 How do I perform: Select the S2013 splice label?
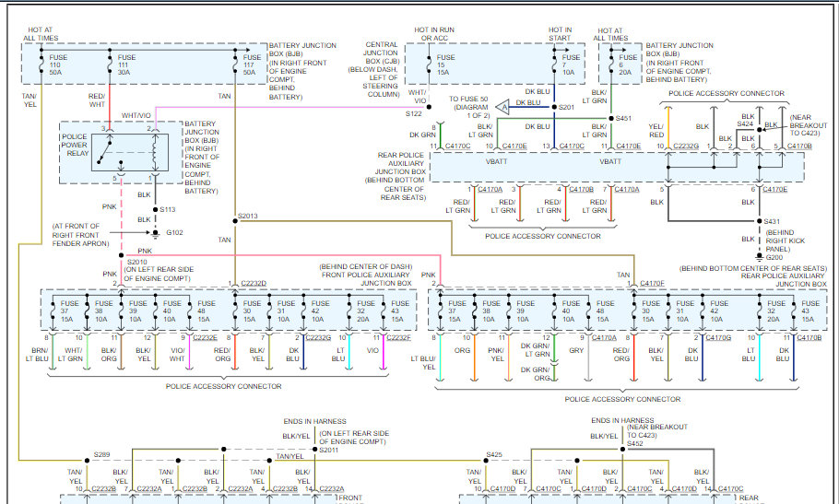[x=248, y=216]
